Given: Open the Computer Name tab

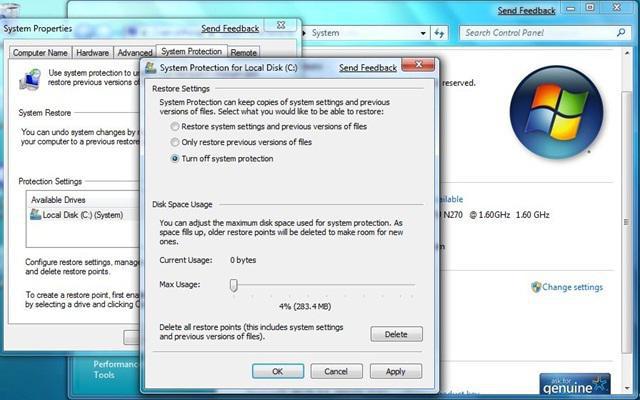Looking at the screenshot, I should 40,53.
